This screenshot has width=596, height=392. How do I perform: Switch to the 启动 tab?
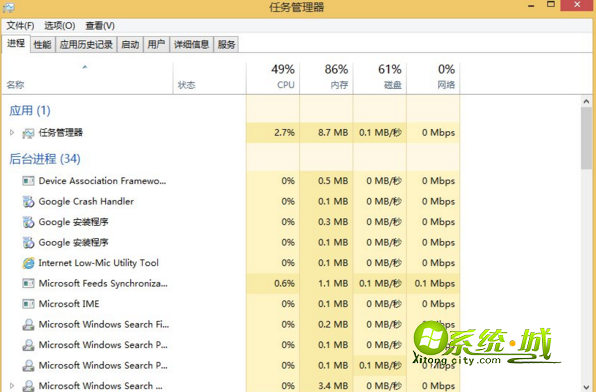pos(130,44)
